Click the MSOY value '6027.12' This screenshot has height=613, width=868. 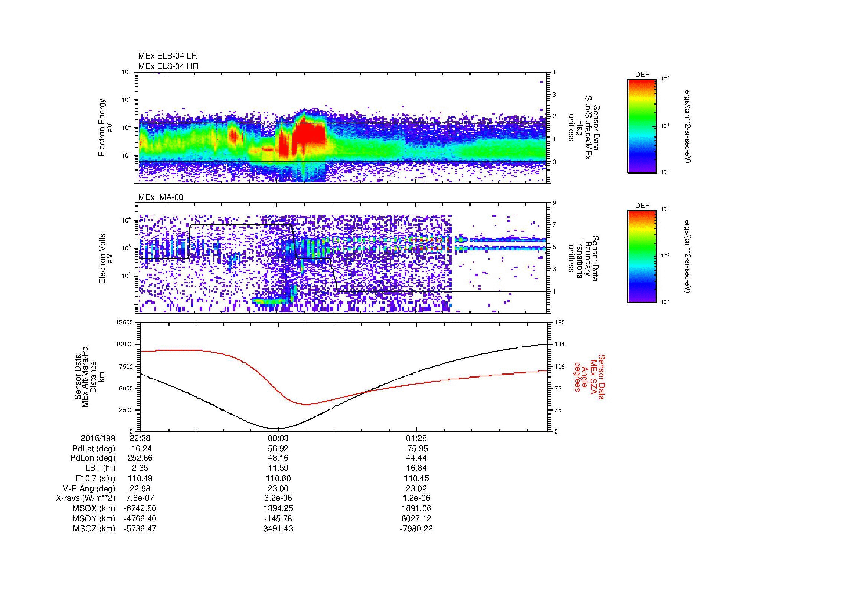coord(416,518)
